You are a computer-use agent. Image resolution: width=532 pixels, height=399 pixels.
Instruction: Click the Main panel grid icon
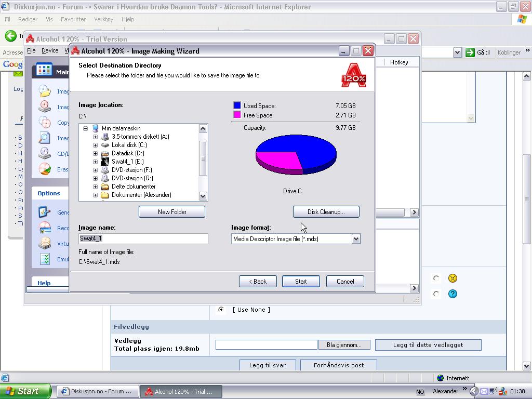[x=44, y=70]
